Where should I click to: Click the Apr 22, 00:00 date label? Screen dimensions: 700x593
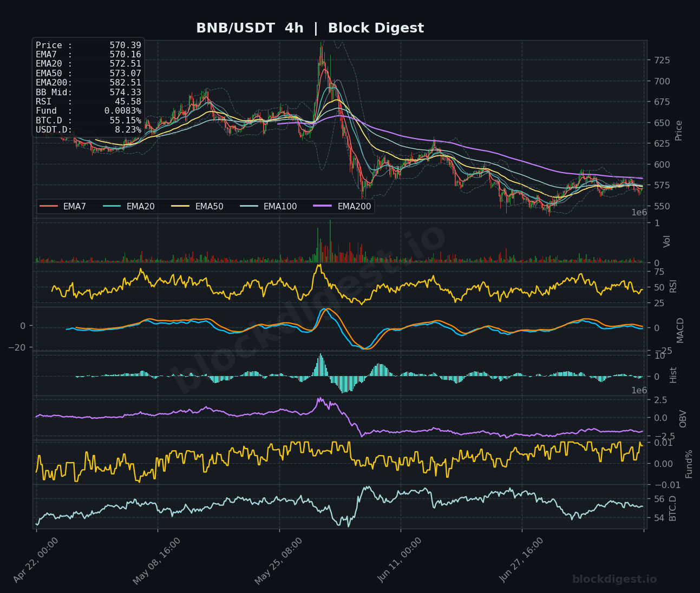36,561
